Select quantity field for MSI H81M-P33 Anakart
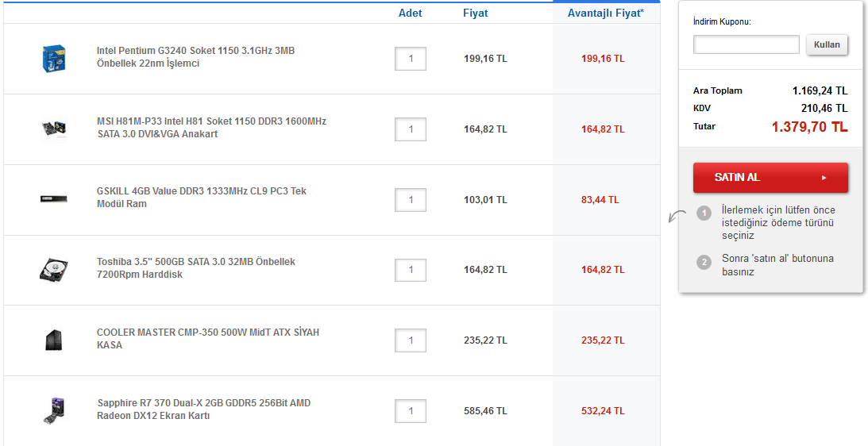 (x=411, y=129)
